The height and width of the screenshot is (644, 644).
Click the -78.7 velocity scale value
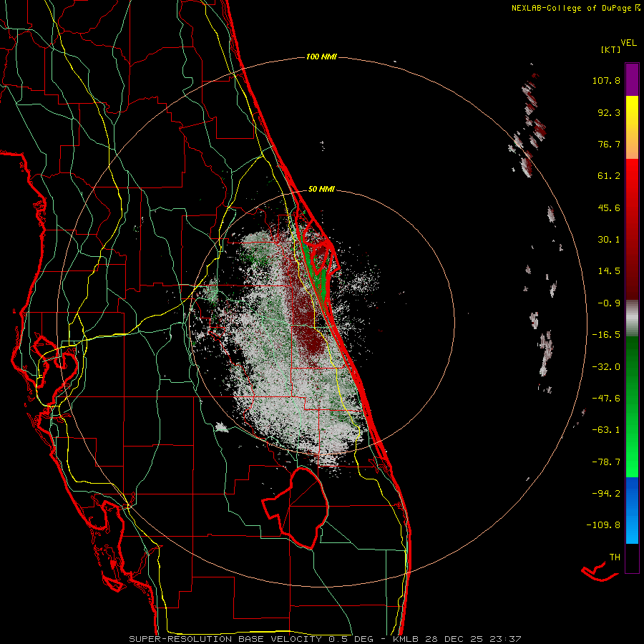pyautogui.click(x=606, y=462)
